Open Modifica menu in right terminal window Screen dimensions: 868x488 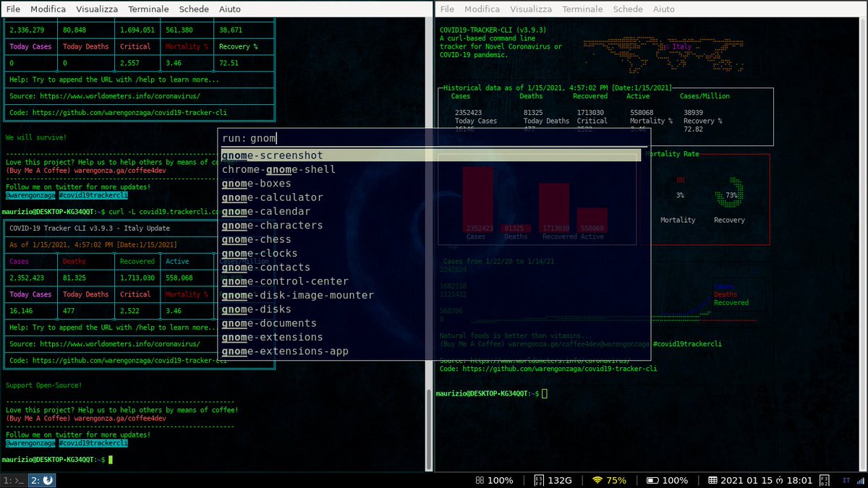point(482,9)
